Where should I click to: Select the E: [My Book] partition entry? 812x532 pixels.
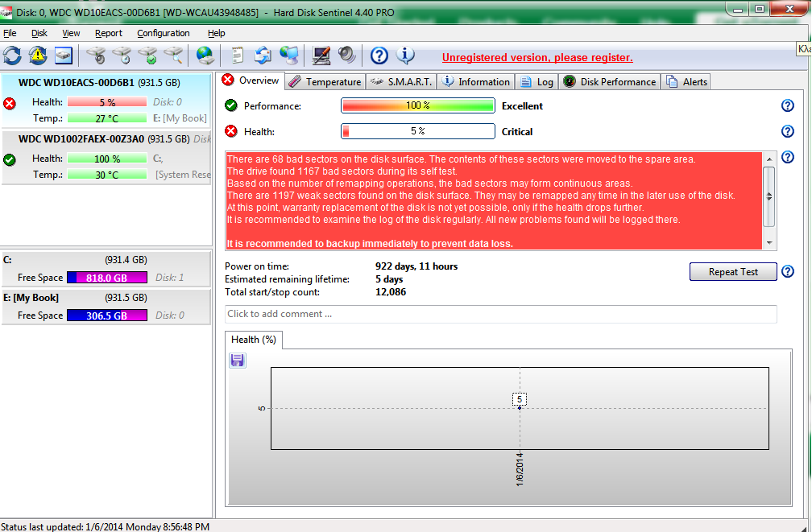[x=106, y=307]
